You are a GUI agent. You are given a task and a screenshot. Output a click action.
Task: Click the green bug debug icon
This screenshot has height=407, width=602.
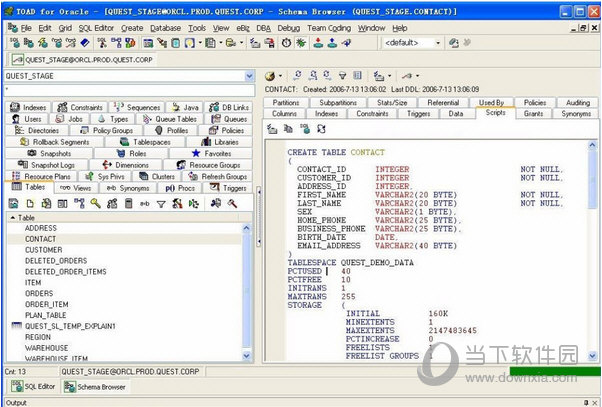point(301,43)
